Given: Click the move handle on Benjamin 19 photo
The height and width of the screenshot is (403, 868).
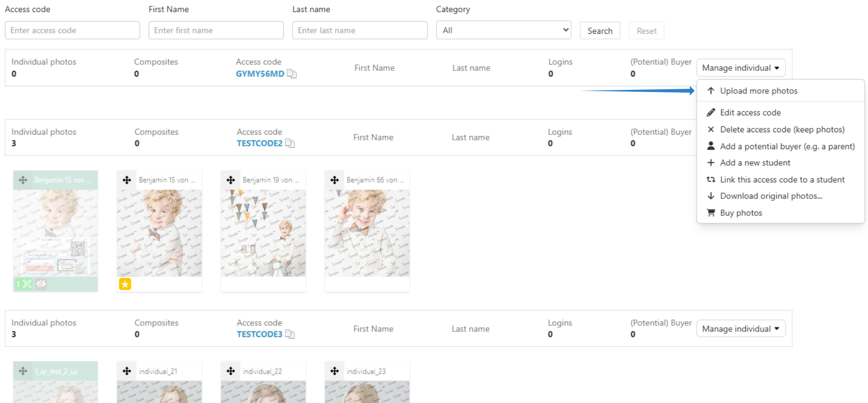Looking at the screenshot, I should coord(231,180).
